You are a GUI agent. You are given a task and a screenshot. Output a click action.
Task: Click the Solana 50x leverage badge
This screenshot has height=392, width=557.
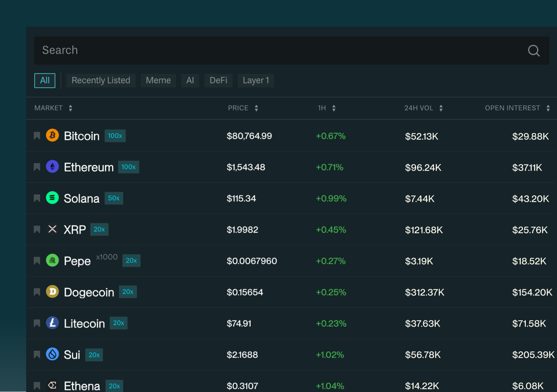(114, 198)
